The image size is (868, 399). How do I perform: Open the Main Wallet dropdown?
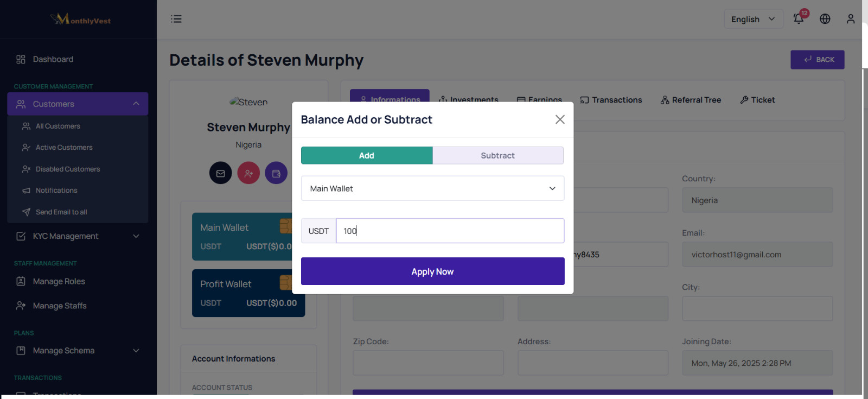[433, 188]
